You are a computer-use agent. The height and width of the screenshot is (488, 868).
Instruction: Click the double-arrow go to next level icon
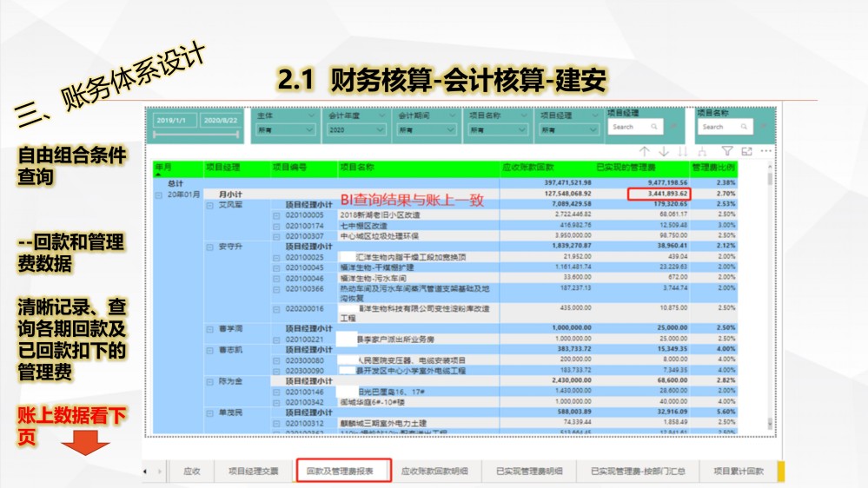tap(683, 151)
